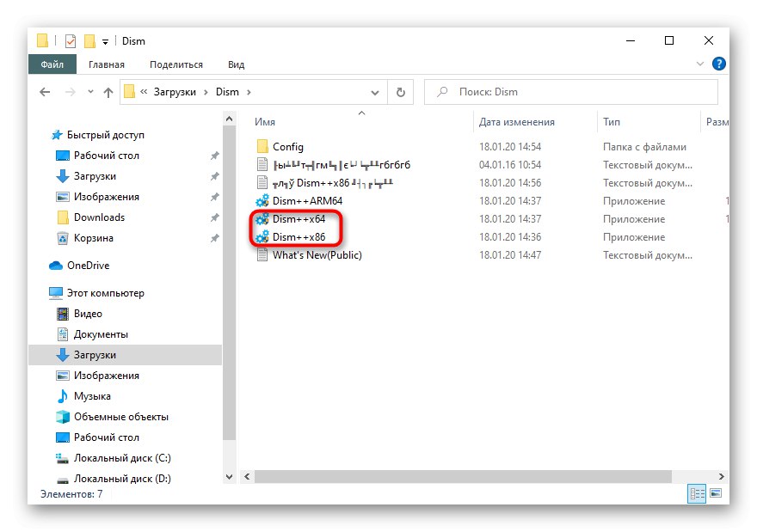
Task: Click navigation pane scroll up arrow
Action: tap(230, 119)
